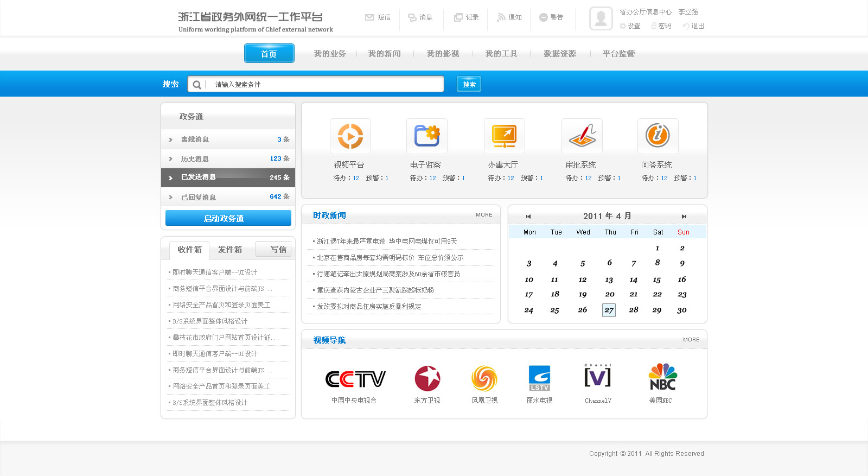Open the 视频平台 video platform icon
Image resolution: width=868 pixels, height=476 pixels.
(350, 136)
